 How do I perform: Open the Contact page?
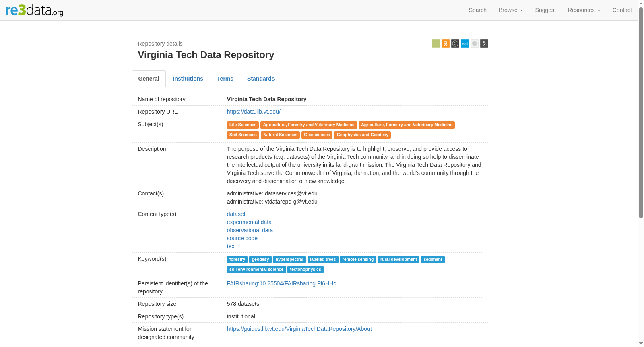(x=622, y=10)
